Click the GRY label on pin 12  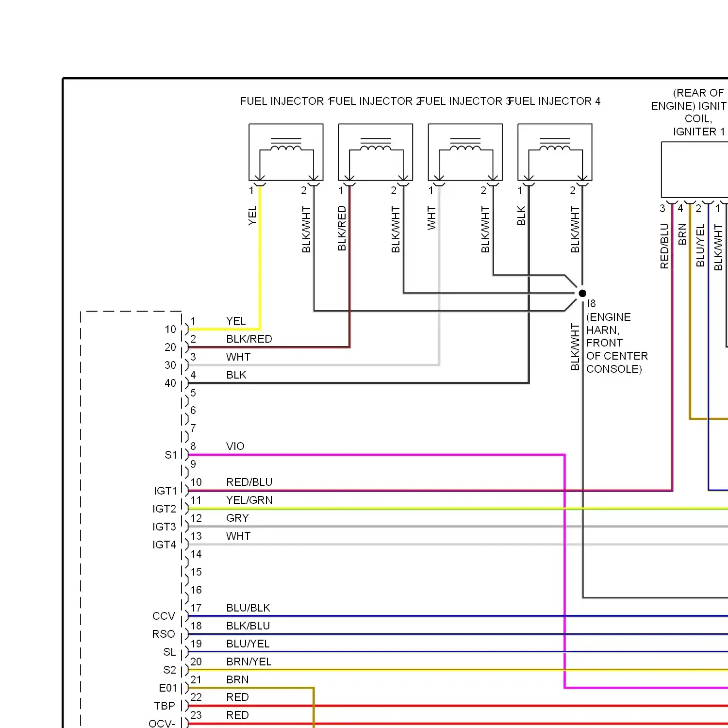pyautogui.click(x=237, y=518)
